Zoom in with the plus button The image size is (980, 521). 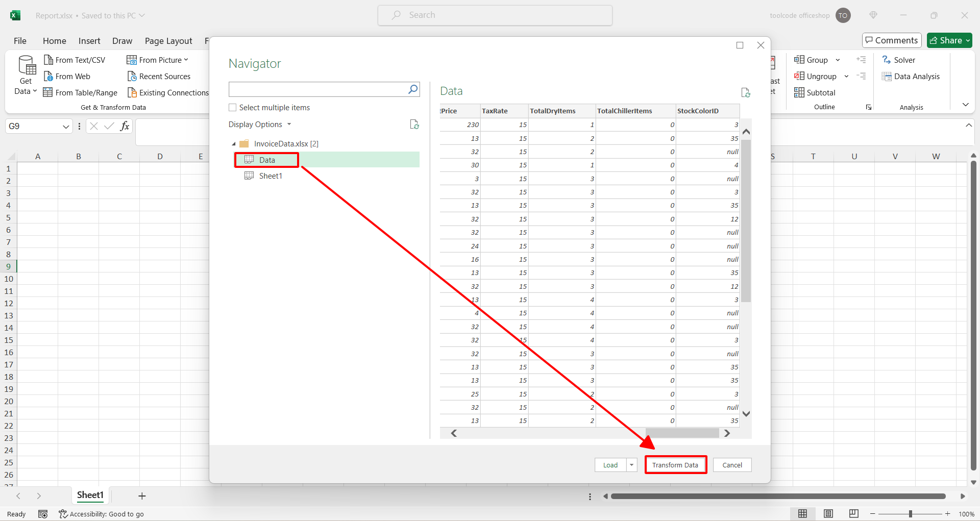point(947,514)
